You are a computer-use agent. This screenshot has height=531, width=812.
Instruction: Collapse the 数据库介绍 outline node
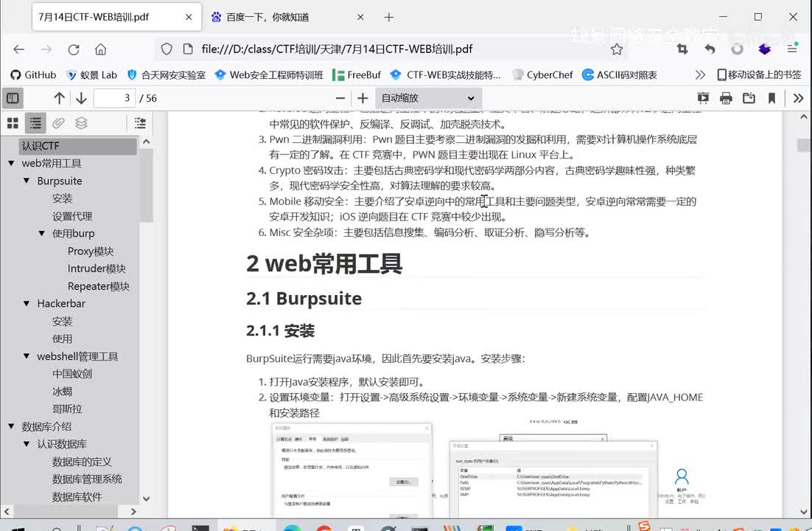tap(11, 426)
